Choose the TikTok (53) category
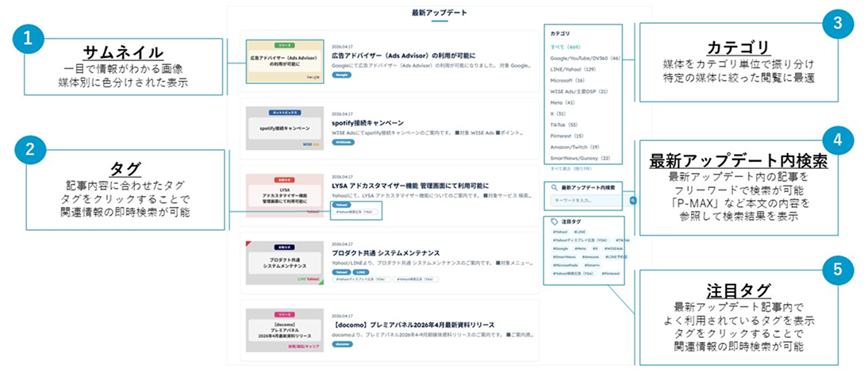The image size is (868, 376). pyautogui.click(x=563, y=125)
